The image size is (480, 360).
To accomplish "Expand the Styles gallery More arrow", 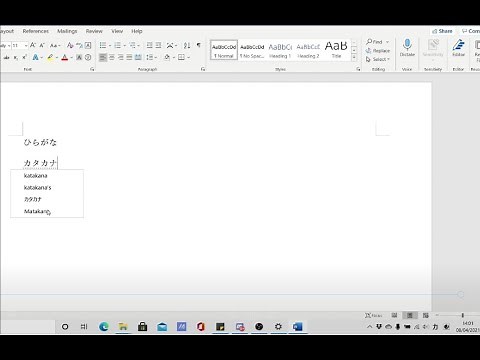I will (354, 58).
